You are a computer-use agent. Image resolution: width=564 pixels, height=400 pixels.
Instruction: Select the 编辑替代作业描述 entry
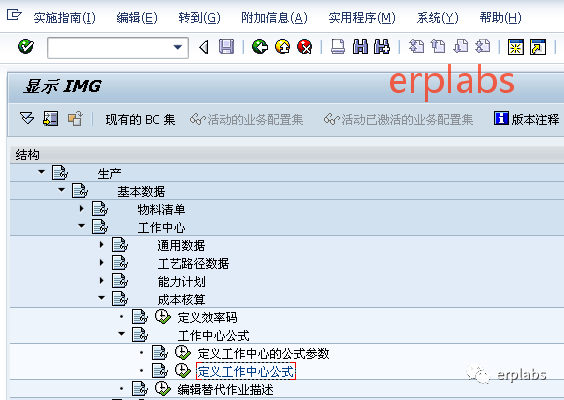225,390
